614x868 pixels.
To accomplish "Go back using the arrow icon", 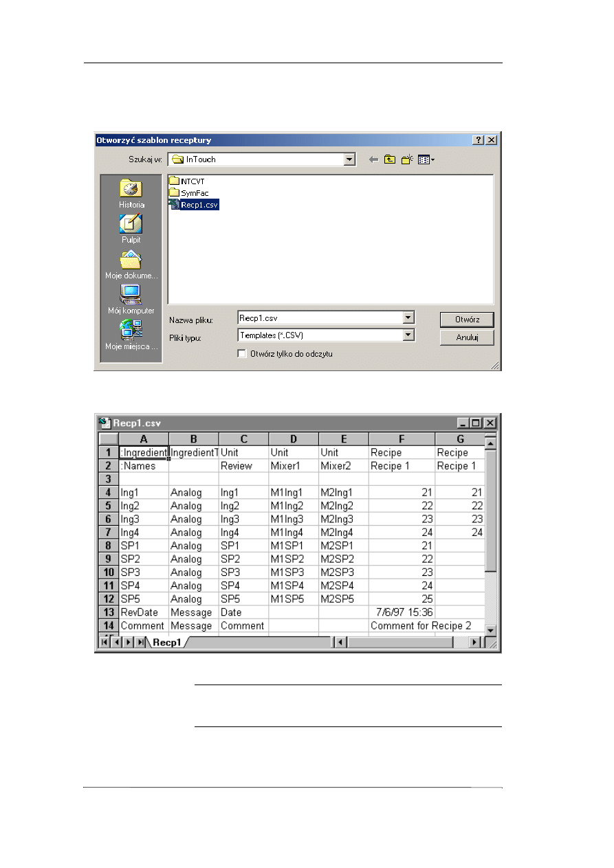I will (373, 159).
